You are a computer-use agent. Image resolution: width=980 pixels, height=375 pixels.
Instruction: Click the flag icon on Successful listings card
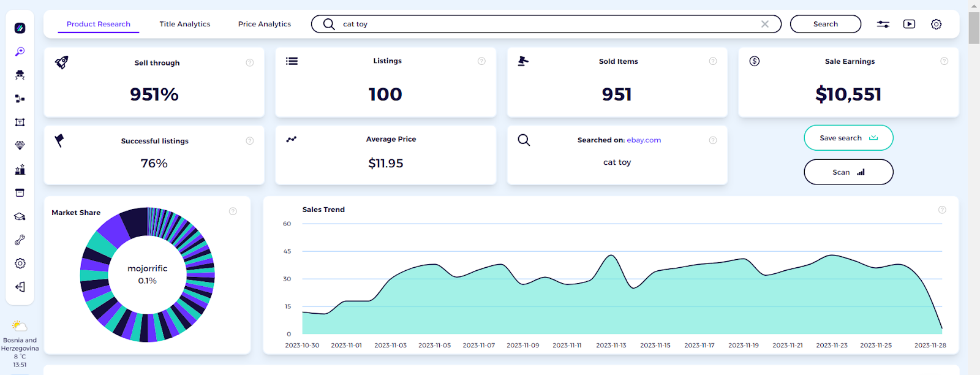[59, 140]
